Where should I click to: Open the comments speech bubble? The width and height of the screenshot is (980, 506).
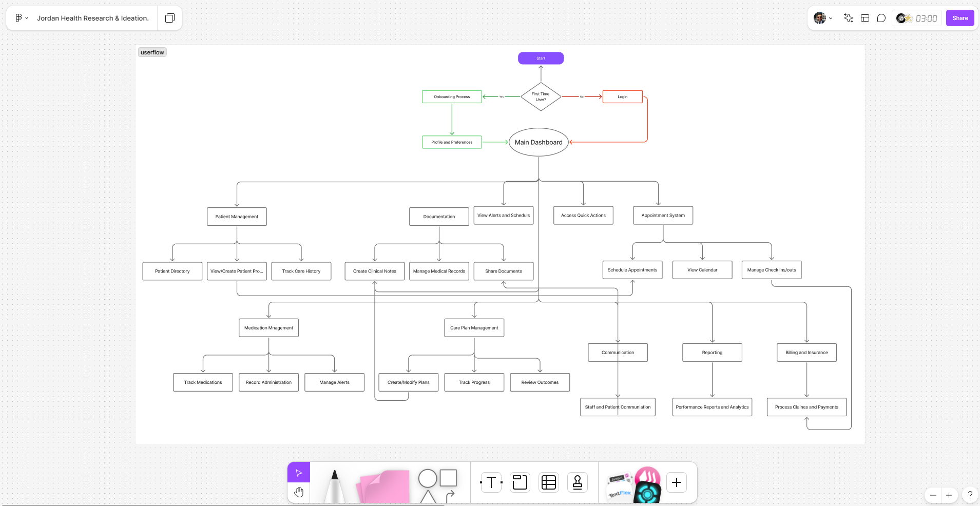881,18
